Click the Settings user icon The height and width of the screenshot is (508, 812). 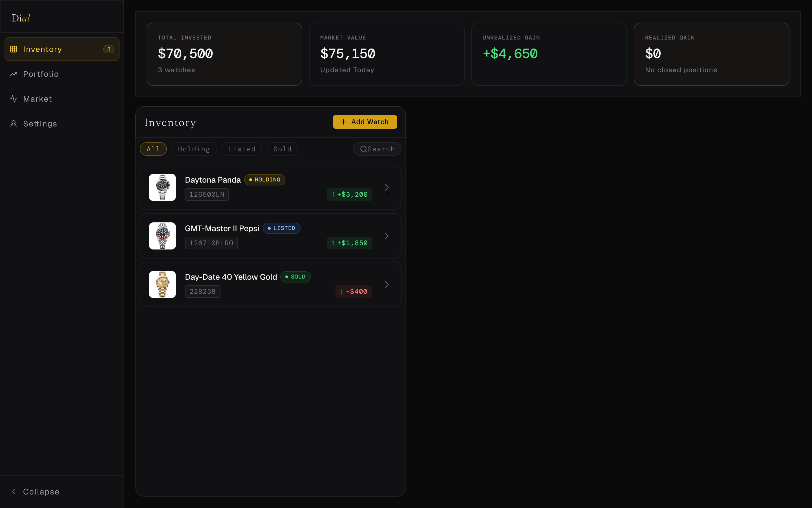[x=14, y=124]
